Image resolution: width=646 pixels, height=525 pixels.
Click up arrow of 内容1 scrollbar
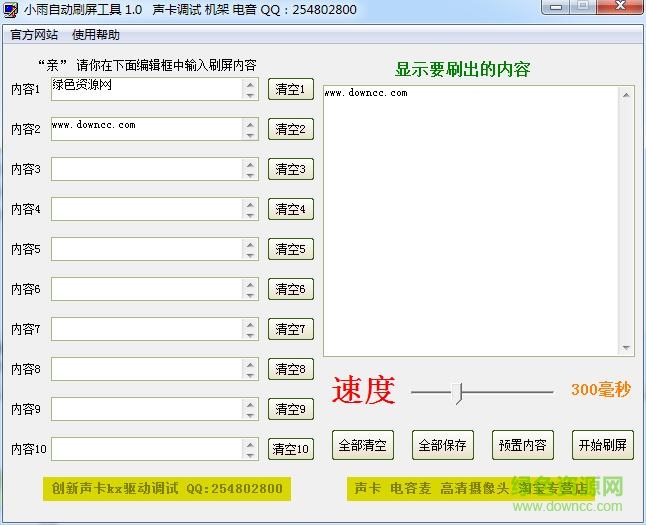tap(250, 84)
